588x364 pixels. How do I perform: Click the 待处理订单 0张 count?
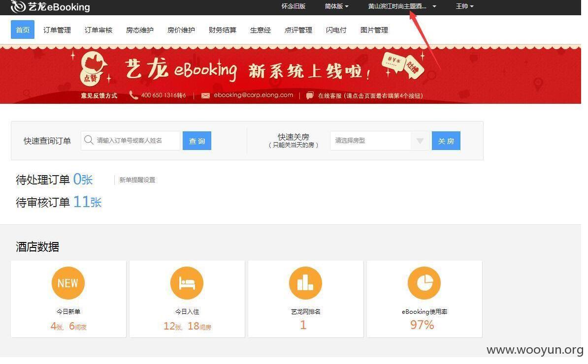(x=83, y=180)
